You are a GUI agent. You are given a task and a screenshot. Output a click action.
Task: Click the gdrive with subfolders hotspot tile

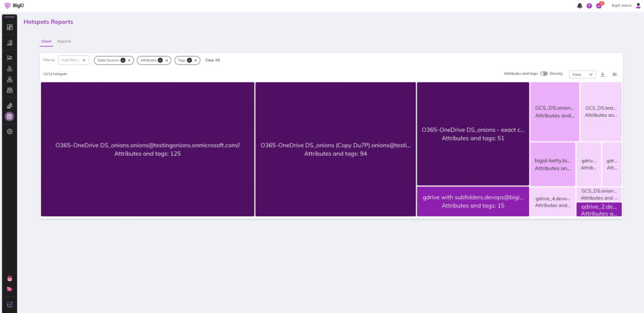(x=472, y=201)
